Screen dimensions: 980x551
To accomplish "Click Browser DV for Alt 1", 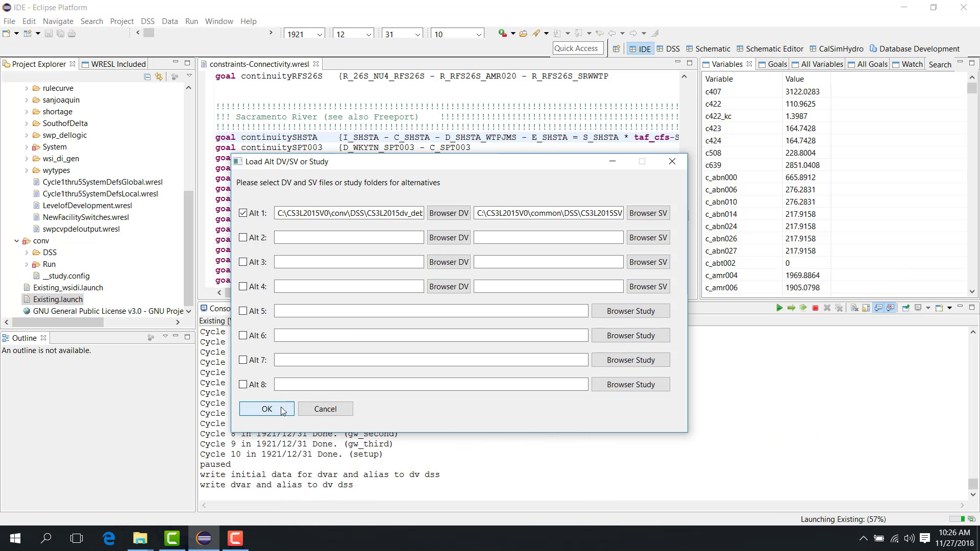I will point(449,213).
